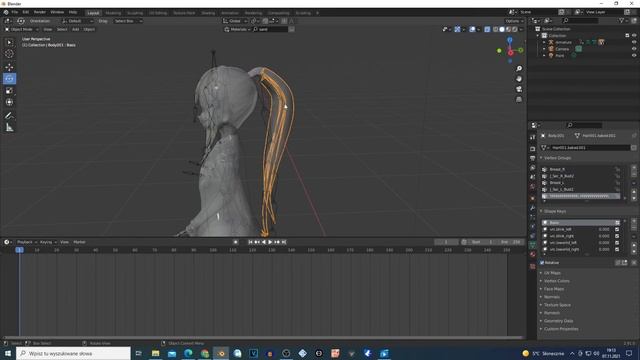Open the Texture properties tab

(x=533, y=267)
